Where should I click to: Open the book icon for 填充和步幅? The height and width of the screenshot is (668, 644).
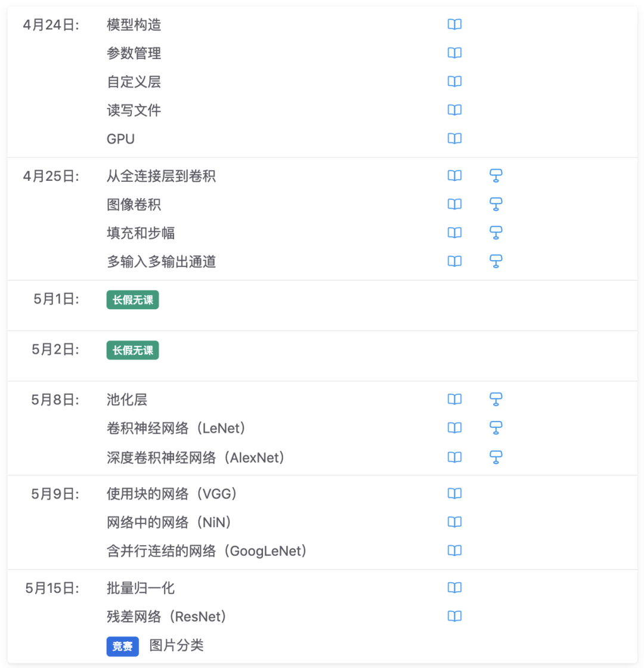pyautogui.click(x=454, y=233)
